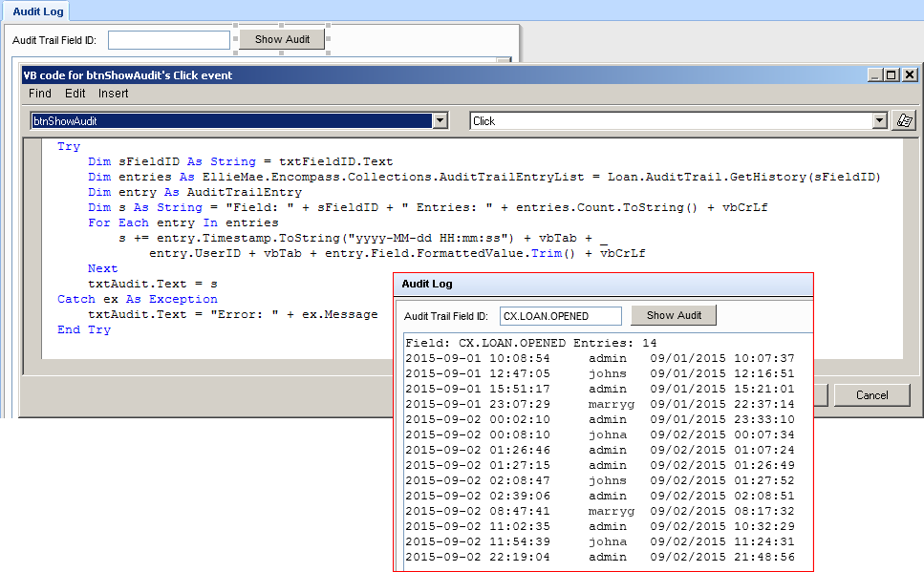Click the 'Loan.AuditTrail.GetHistory(sFieldID)' text
The height and width of the screenshot is (572, 924).
tap(743, 177)
